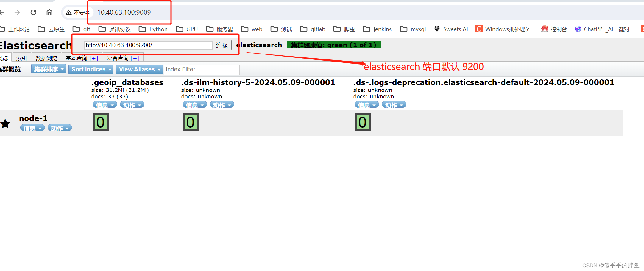644x271 pixels.
Task: Open the jenkins bookmark folder
Action: click(x=377, y=29)
